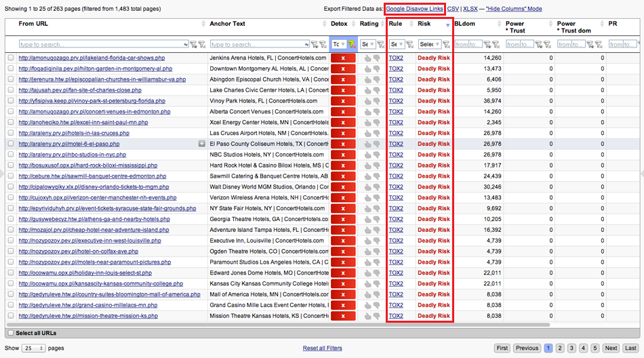Go to page 3 of results
This screenshot has height=358, width=644.
point(571,348)
